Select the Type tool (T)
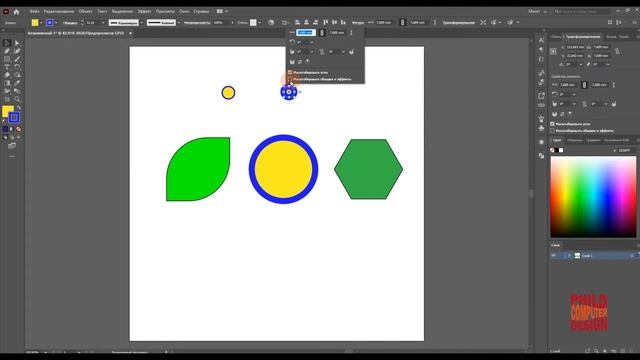 click(7, 67)
